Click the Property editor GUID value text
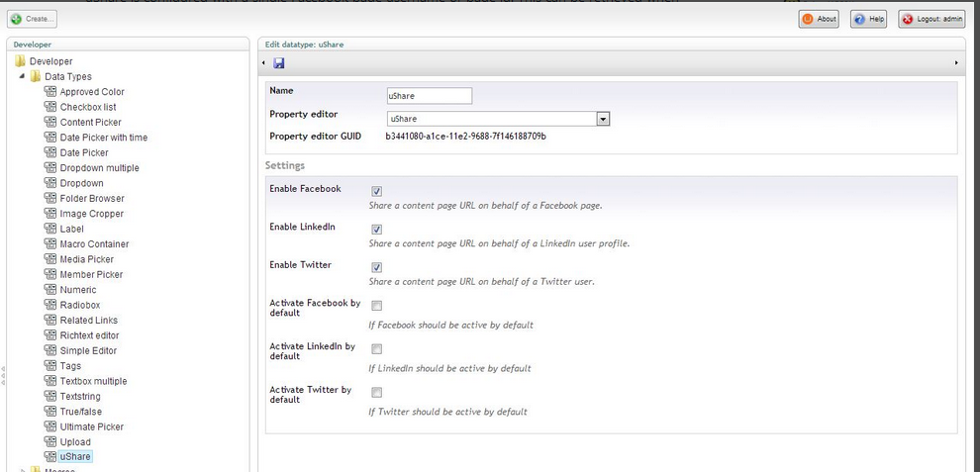 pyautogui.click(x=465, y=136)
